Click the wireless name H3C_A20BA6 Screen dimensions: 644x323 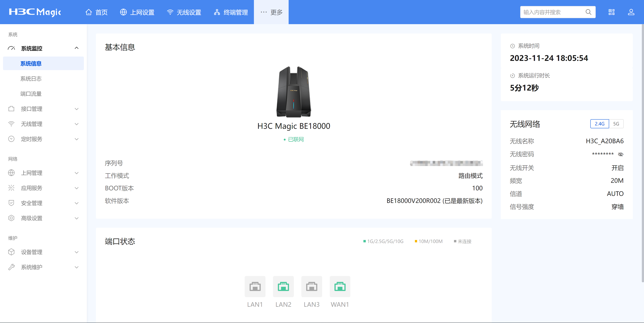click(x=605, y=141)
